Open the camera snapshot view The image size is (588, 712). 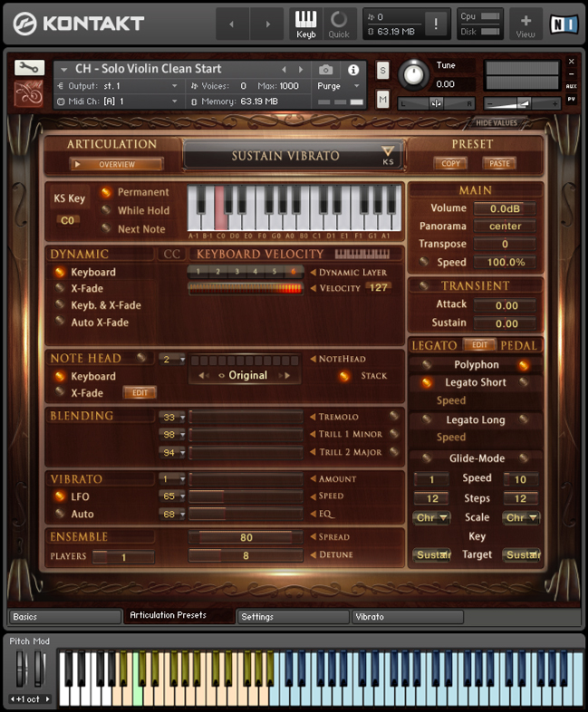[x=325, y=70]
